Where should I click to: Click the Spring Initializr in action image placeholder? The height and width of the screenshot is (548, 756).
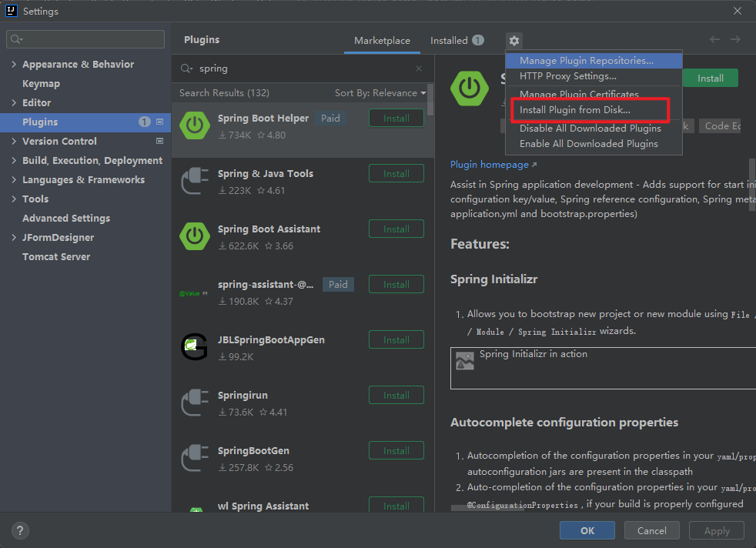(465, 361)
